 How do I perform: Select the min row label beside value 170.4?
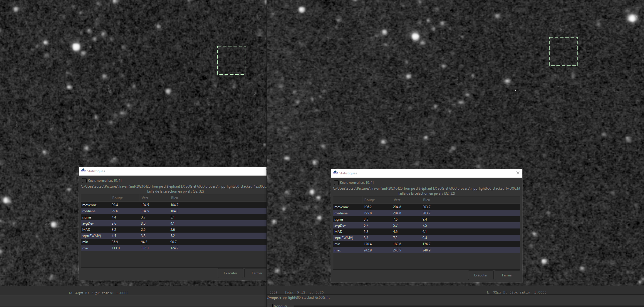(337, 244)
